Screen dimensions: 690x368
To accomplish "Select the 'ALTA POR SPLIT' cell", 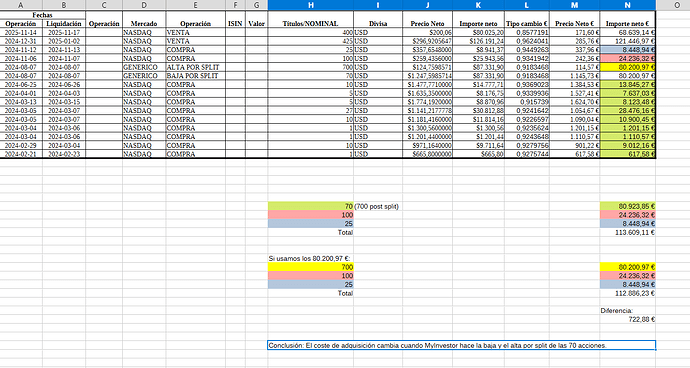I will [196, 67].
